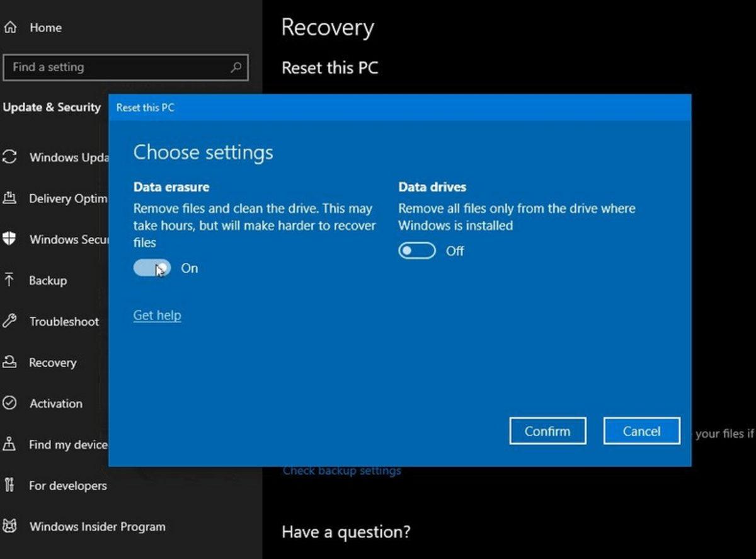Enable the Data drives toggle

416,251
